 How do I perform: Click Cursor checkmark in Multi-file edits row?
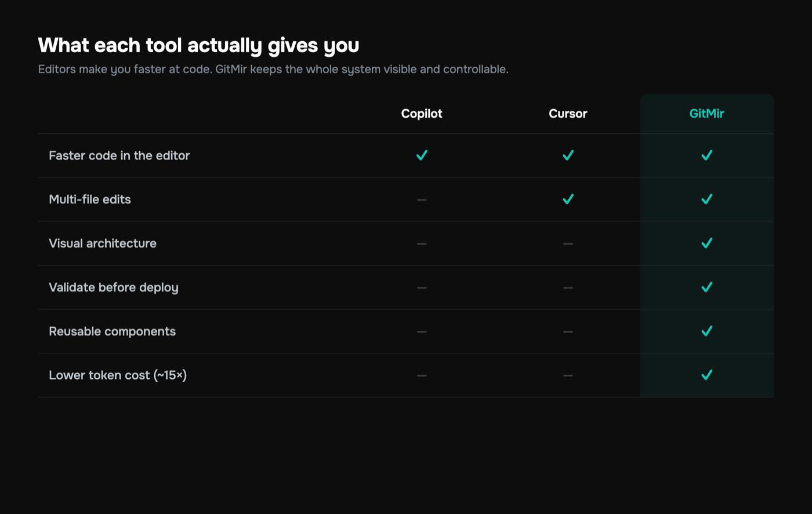(568, 199)
